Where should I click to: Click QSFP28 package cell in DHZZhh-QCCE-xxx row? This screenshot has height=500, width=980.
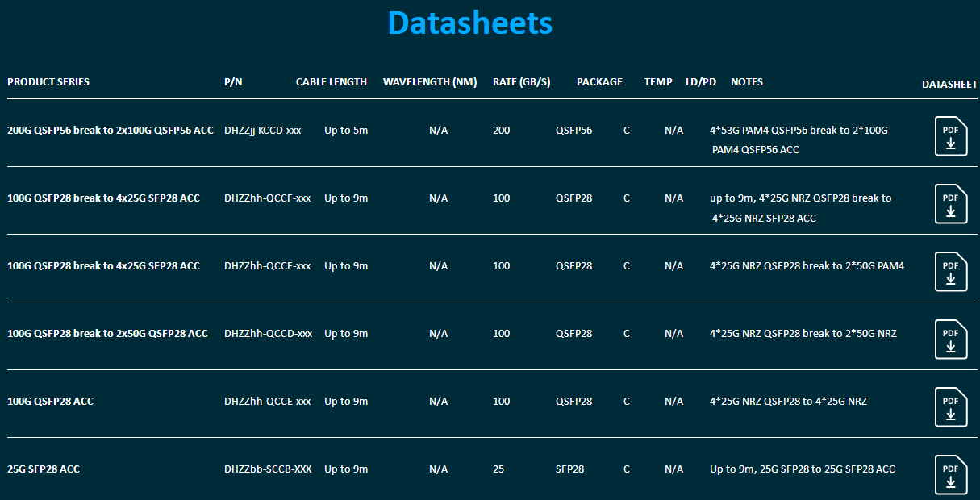point(574,401)
